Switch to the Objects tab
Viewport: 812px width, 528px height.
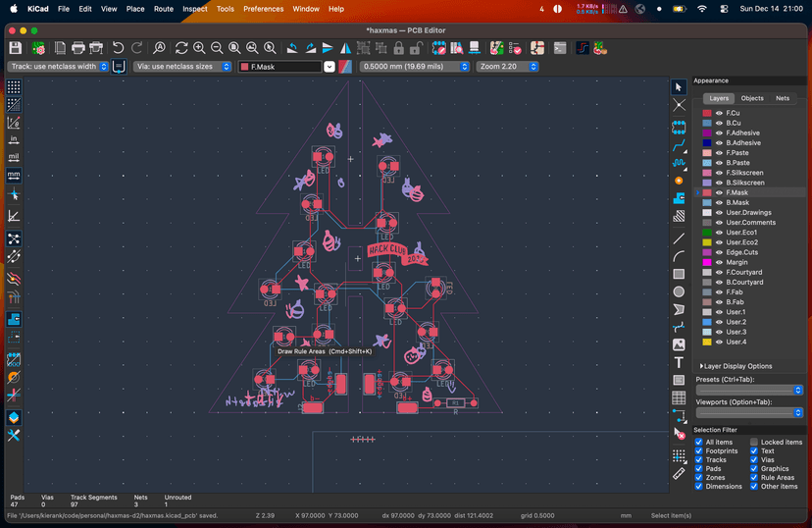tap(752, 98)
